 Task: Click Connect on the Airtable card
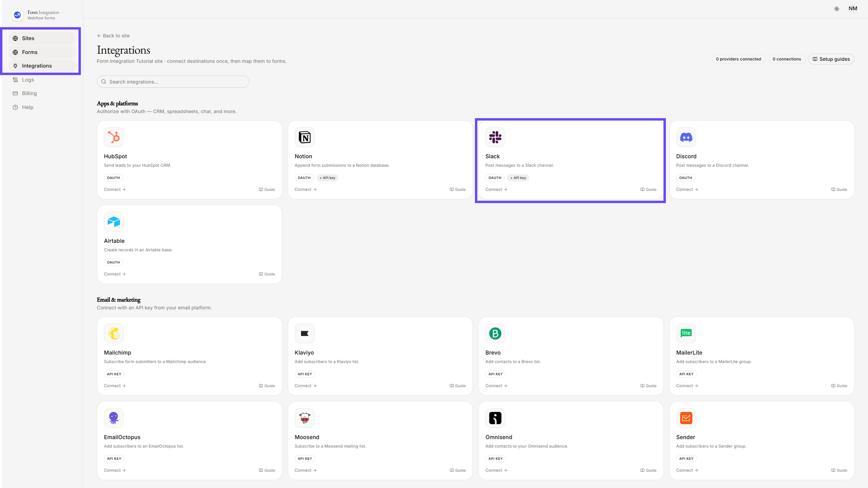point(115,274)
